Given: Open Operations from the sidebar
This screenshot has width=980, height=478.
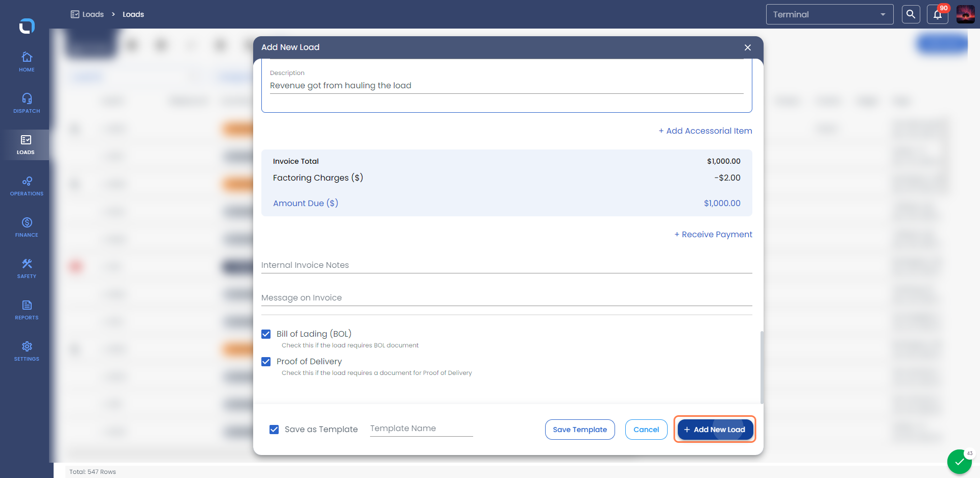Looking at the screenshot, I should [x=27, y=186].
